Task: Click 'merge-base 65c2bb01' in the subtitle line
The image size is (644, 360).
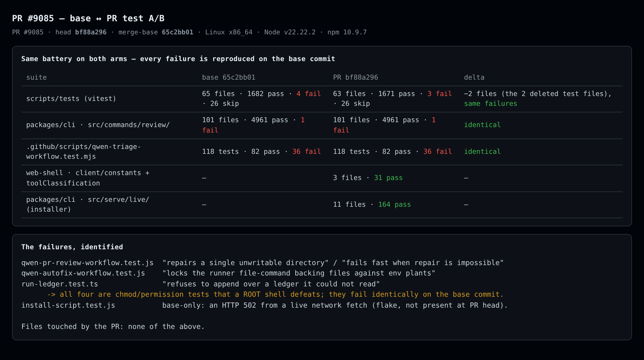Action: coord(156,32)
